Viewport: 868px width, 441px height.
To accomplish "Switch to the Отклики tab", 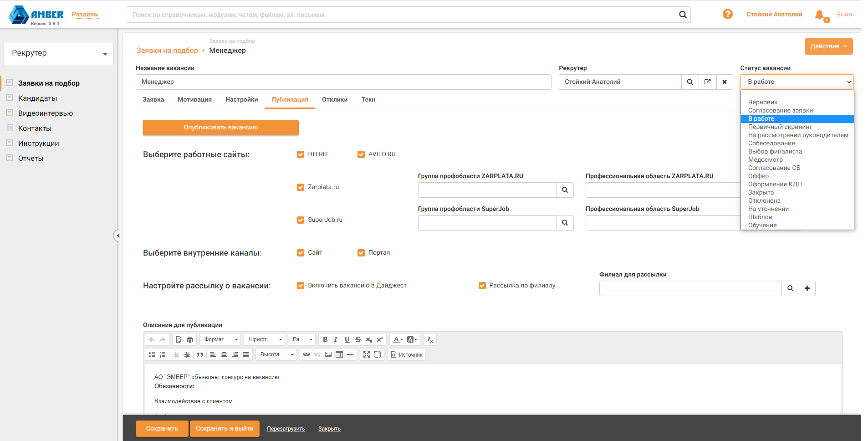I will (335, 100).
